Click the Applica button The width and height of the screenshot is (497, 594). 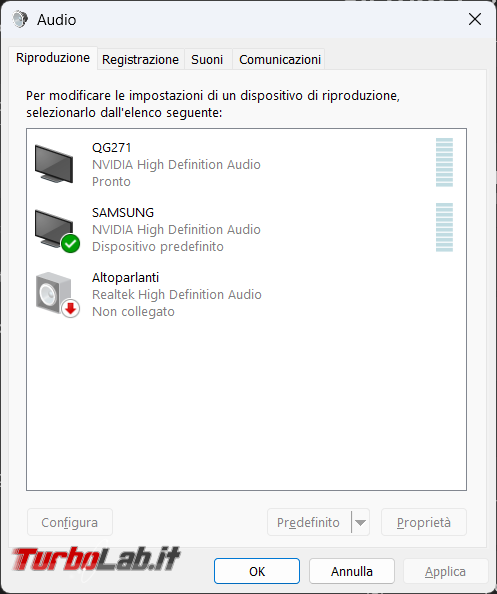click(x=445, y=571)
